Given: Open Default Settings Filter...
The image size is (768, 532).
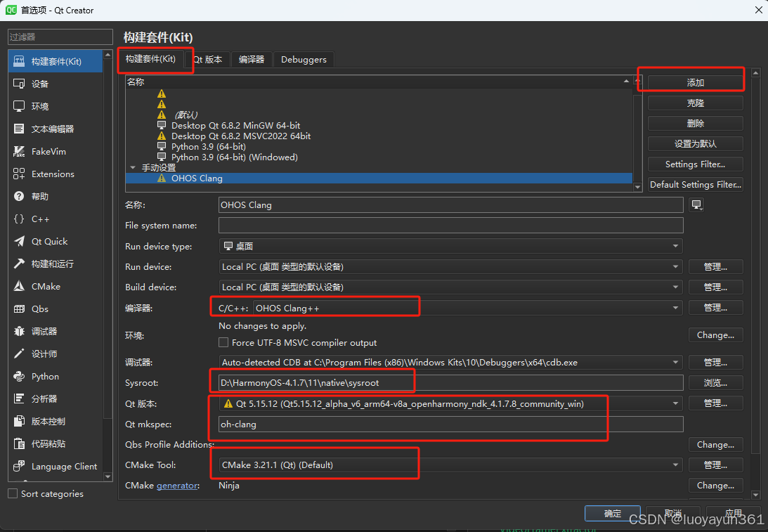Looking at the screenshot, I should [x=695, y=185].
